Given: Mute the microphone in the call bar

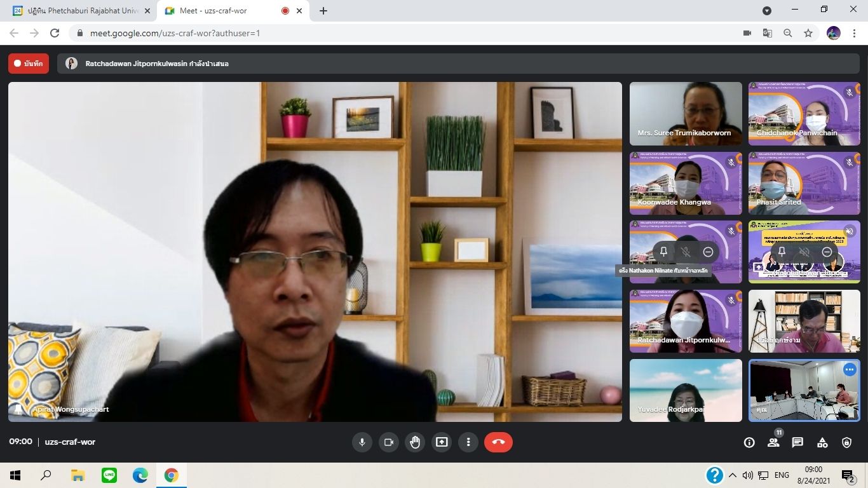Looking at the screenshot, I should point(362,442).
